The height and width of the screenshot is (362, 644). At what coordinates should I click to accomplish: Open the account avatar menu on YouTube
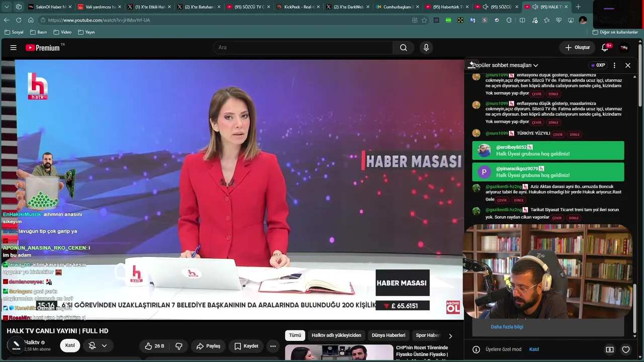624,48
